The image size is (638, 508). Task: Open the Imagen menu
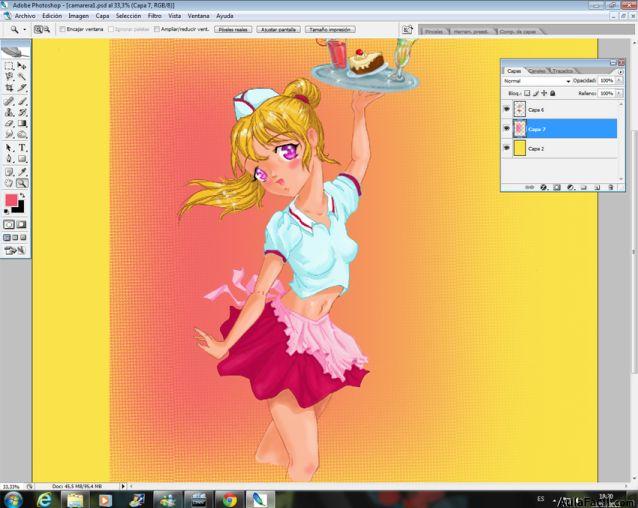pyautogui.click(x=79, y=16)
